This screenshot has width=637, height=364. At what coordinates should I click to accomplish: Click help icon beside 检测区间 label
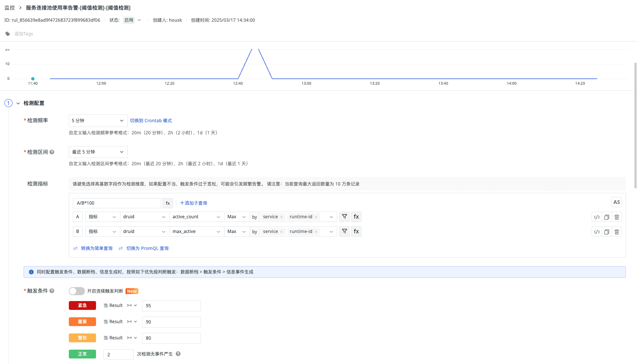[52, 152]
